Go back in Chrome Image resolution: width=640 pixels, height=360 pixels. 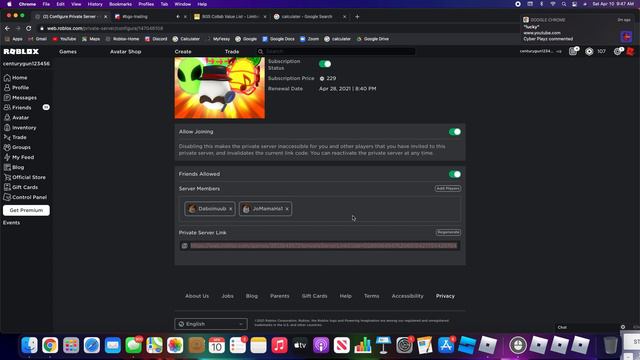tap(7, 28)
